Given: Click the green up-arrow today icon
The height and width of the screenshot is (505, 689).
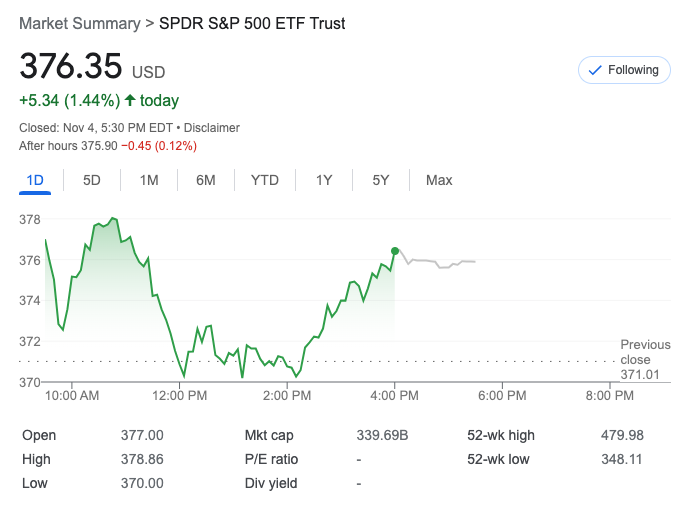Looking at the screenshot, I should [x=130, y=100].
